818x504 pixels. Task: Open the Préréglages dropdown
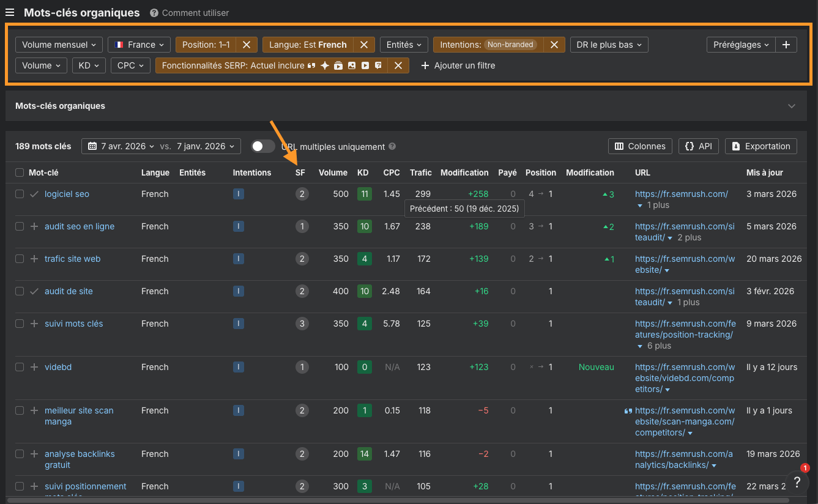(x=741, y=44)
